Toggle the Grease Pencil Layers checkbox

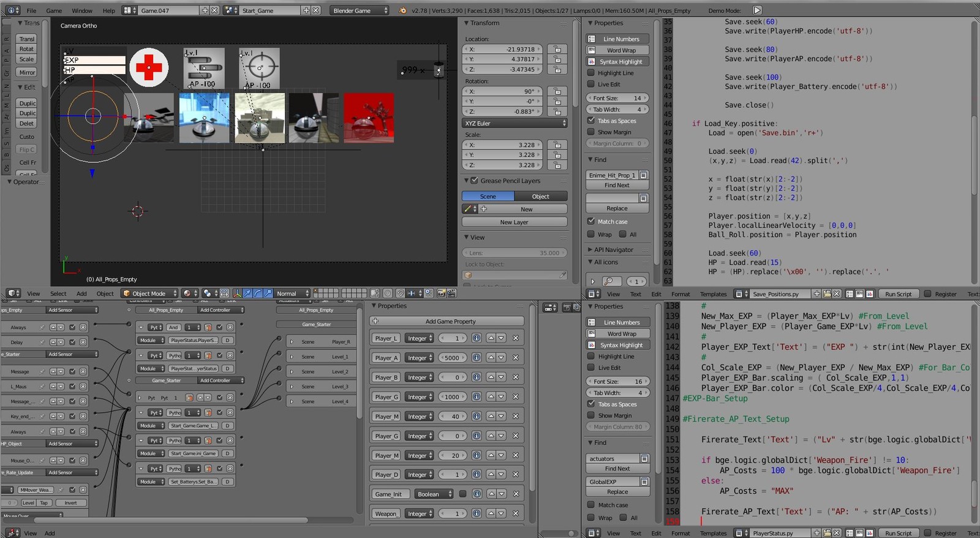474,181
